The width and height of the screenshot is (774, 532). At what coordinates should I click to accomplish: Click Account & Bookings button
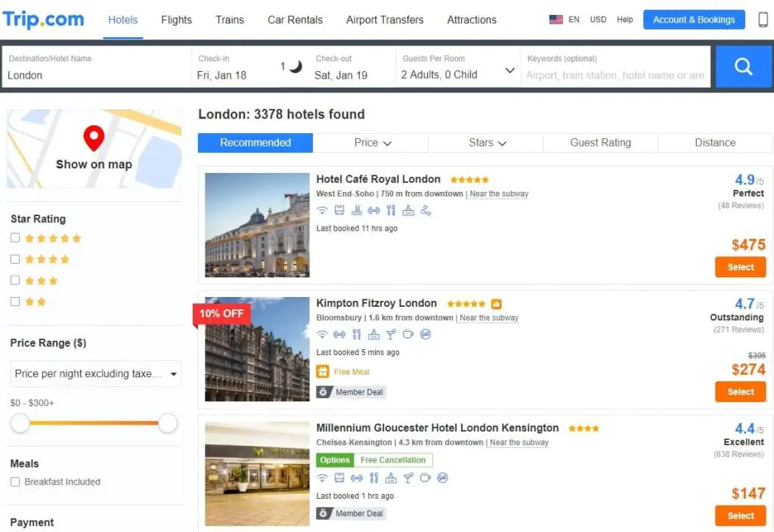pyautogui.click(x=694, y=20)
